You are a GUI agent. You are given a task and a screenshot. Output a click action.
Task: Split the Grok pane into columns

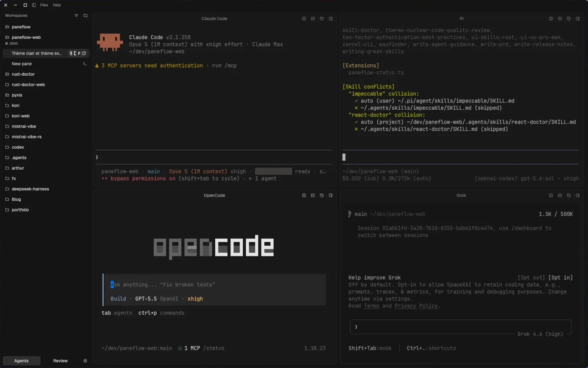tap(551, 196)
